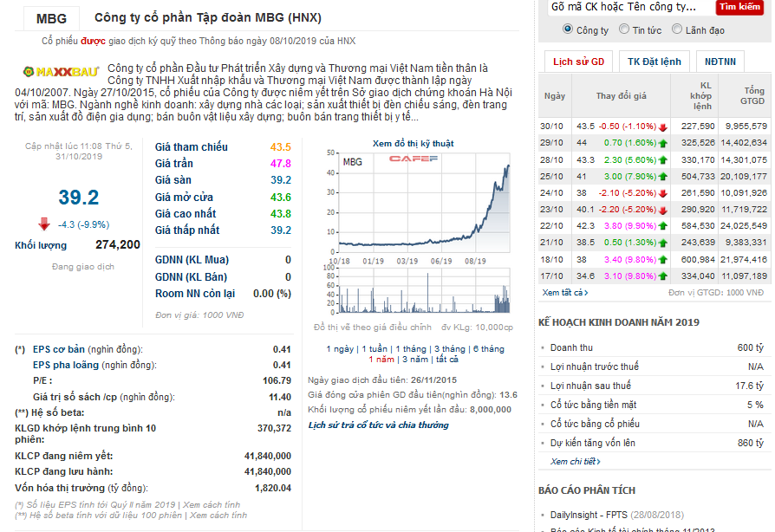
Task: Click the KL khớp lệnh column header
Action: [701, 96]
